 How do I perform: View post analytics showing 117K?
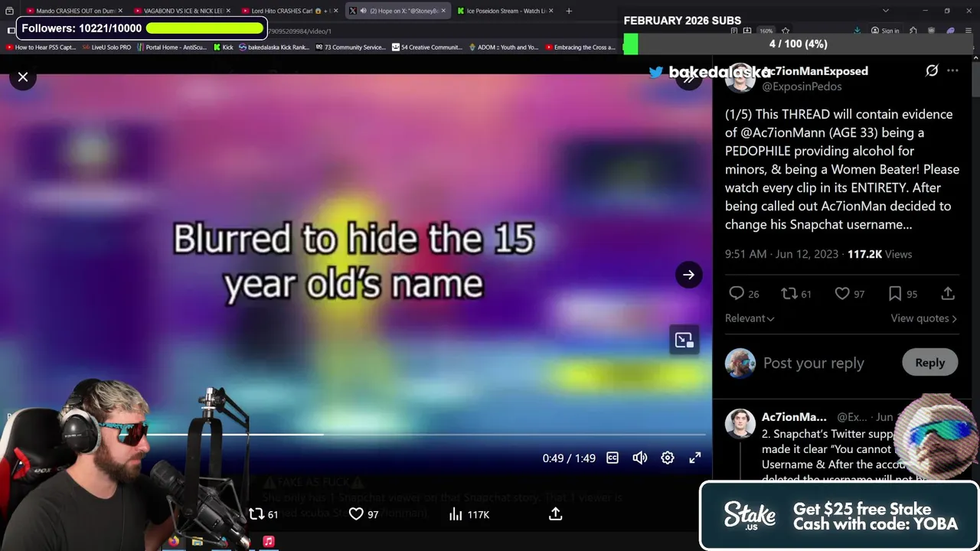(469, 514)
